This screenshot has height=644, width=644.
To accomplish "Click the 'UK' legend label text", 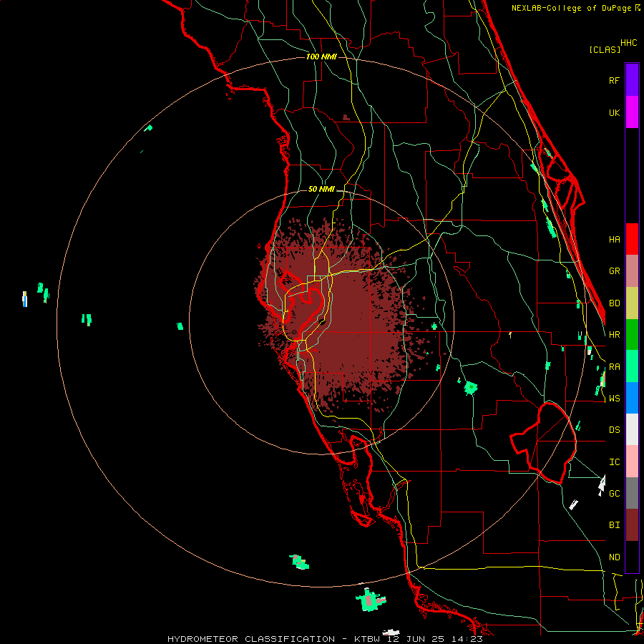I will [x=614, y=113].
